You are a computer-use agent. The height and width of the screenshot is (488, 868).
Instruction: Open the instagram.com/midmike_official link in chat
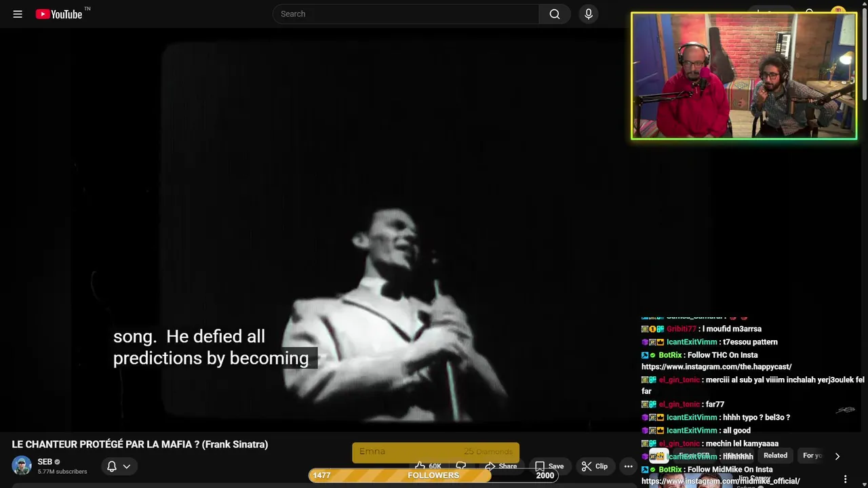721,481
